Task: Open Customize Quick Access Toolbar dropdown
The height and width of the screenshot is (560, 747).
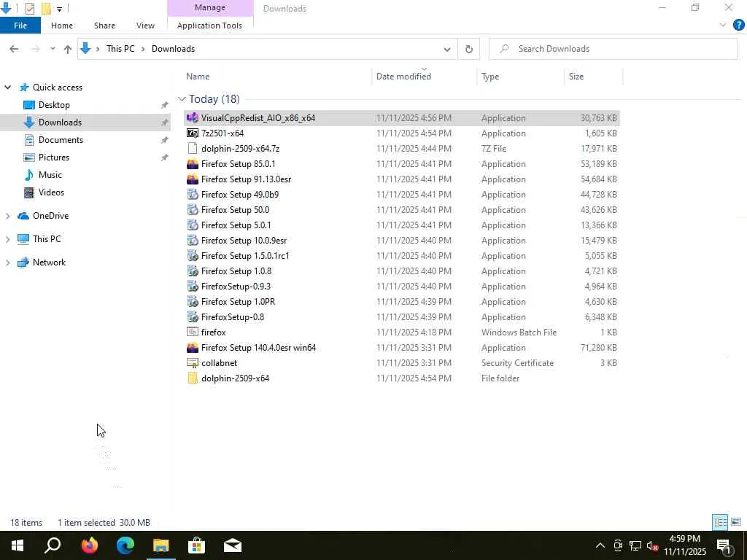Action: [59, 9]
